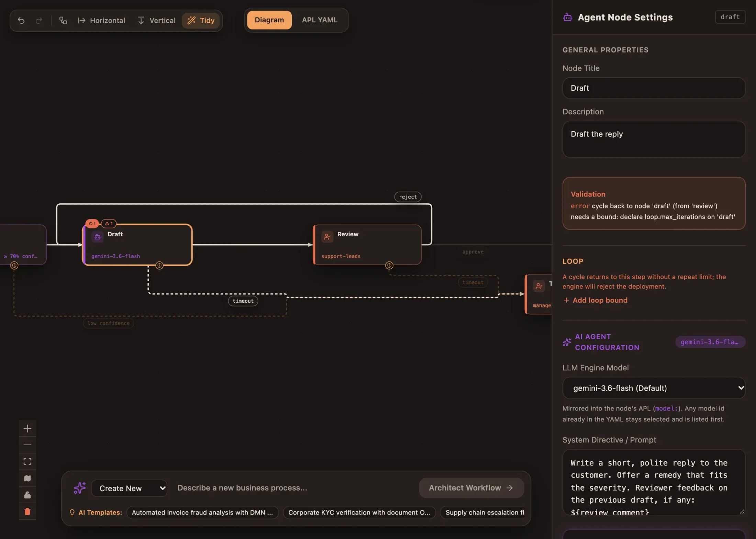756x539 pixels.
Task: Choose the Corporate KYC verification template
Action: coord(359,513)
